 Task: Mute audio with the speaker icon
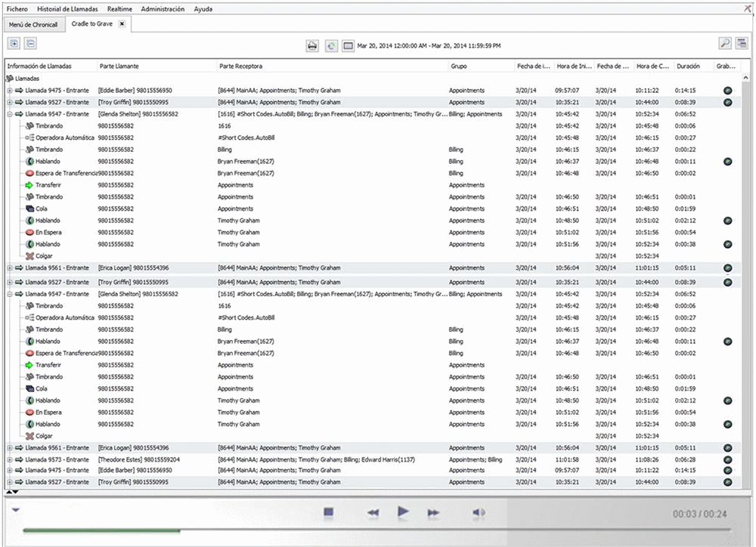pos(479,512)
